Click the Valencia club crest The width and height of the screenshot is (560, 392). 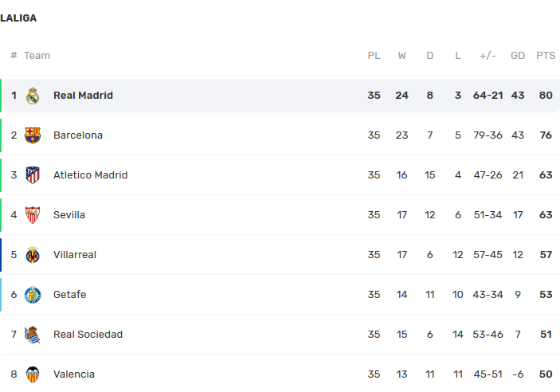pyautogui.click(x=33, y=374)
